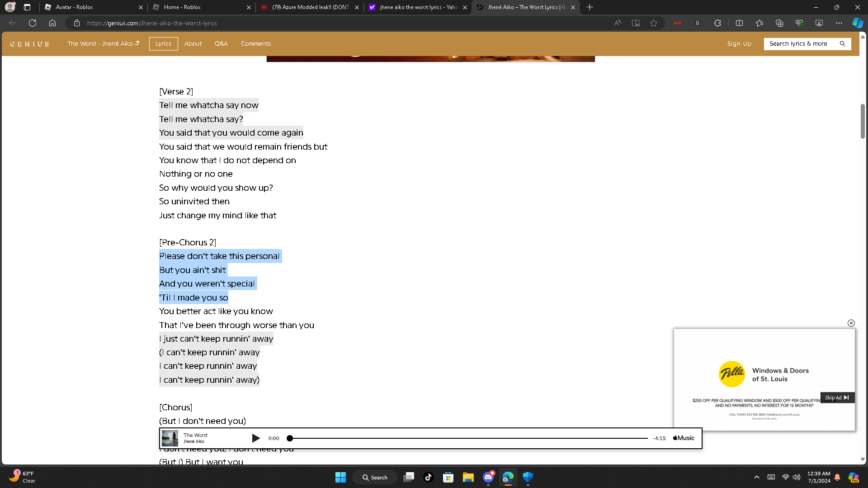
Task: Skip the Pella video ad
Action: pyautogui.click(x=837, y=398)
